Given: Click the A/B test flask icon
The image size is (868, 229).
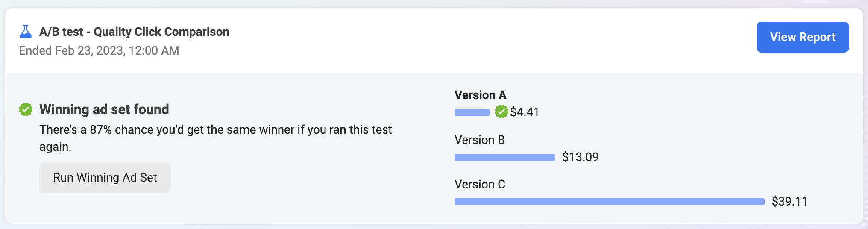Looking at the screenshot, I should point(26,32).
